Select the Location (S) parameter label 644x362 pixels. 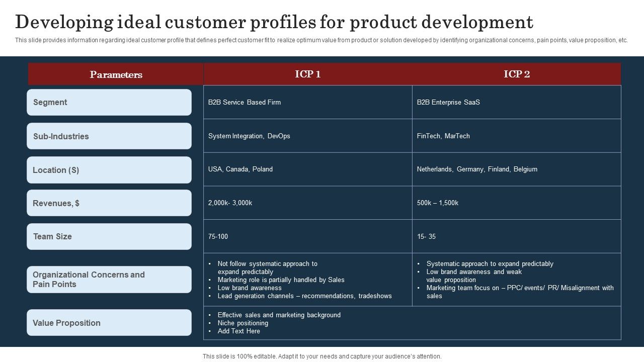pos(109,170)
